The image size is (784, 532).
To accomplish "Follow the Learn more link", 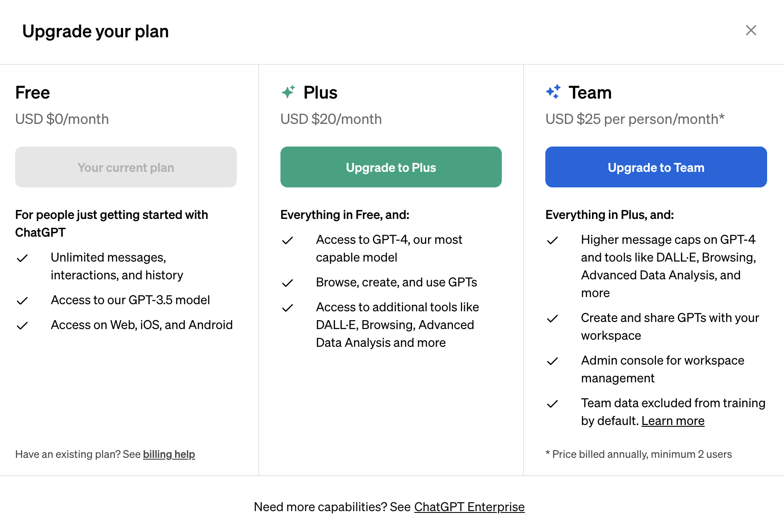I will [672, 421].
